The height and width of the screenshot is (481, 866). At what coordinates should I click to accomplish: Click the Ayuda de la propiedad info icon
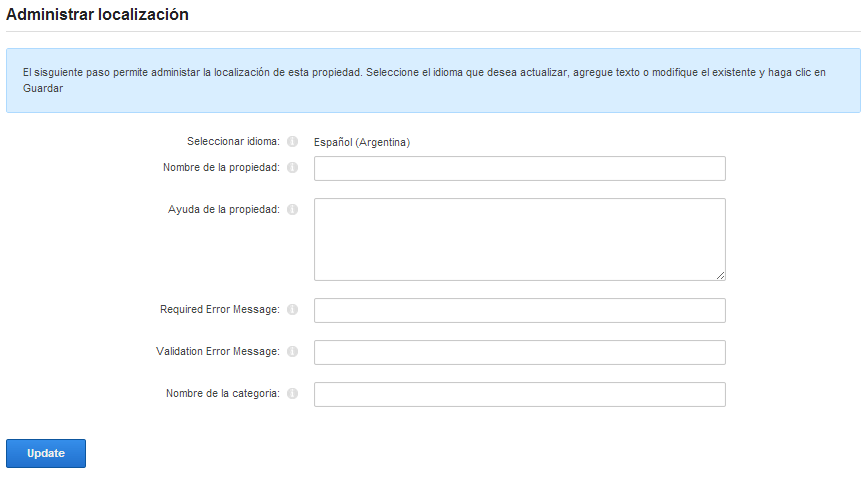(292, 210)
